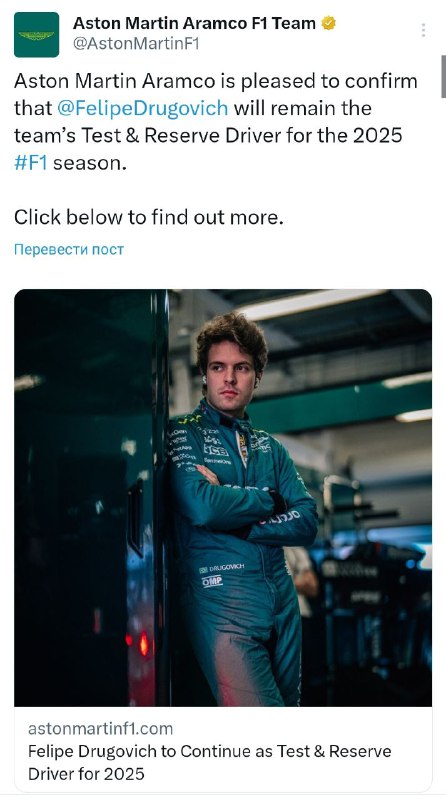
Task: Open Aston Martin Aramco F1 Team profile name
Action: (x=194, y=23)
